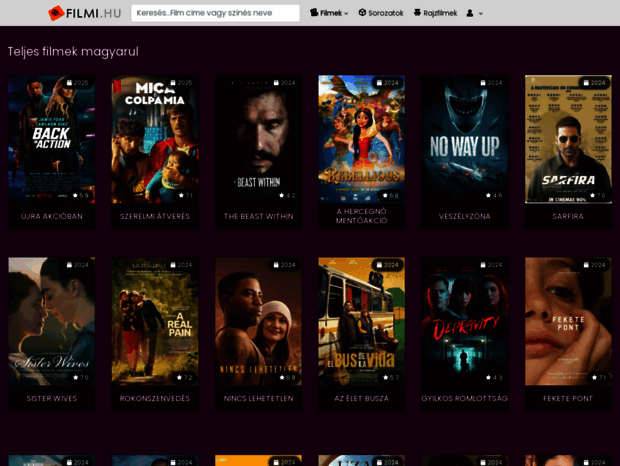Click the star rating 7.1 on Fekete Pont
Viewport: 620px width, 466px height.
coord(599,377)
